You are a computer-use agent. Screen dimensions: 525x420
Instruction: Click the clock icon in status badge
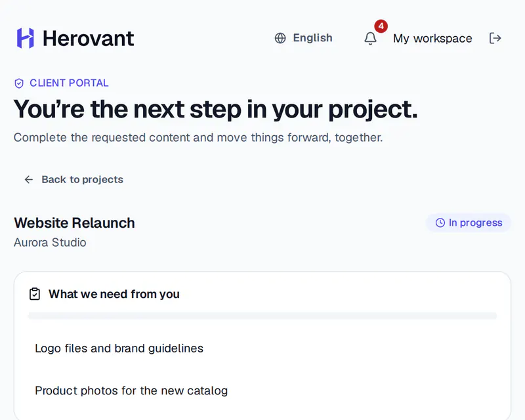click(x=440, y=222)
